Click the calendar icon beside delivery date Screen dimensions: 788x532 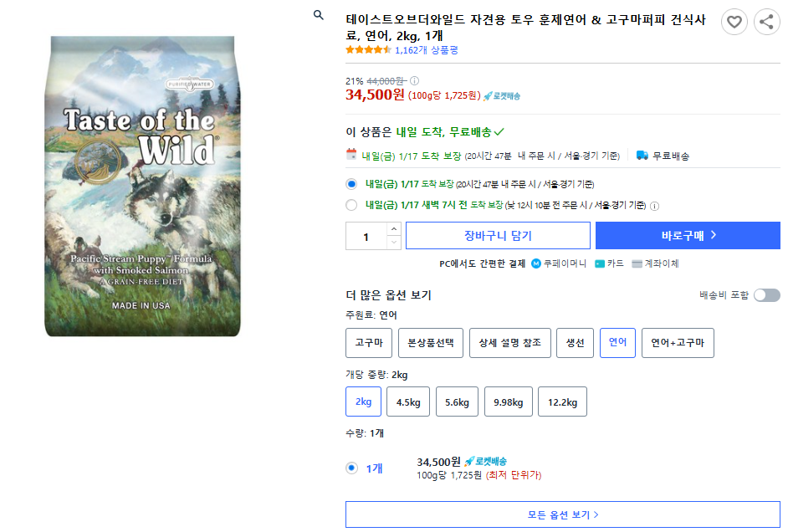click(x=353, y=154)
